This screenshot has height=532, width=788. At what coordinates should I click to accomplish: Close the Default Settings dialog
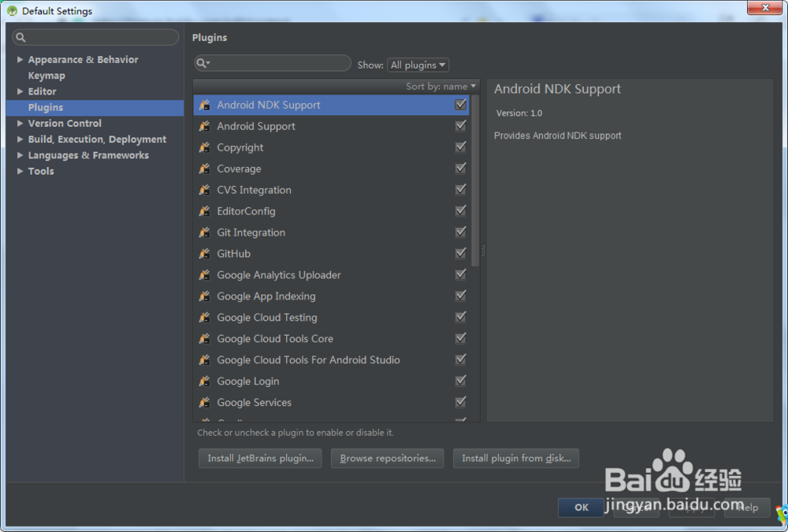[764, 8]
